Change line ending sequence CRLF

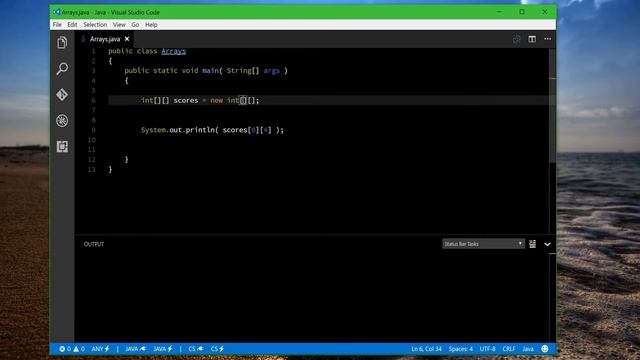coord(509,349)
